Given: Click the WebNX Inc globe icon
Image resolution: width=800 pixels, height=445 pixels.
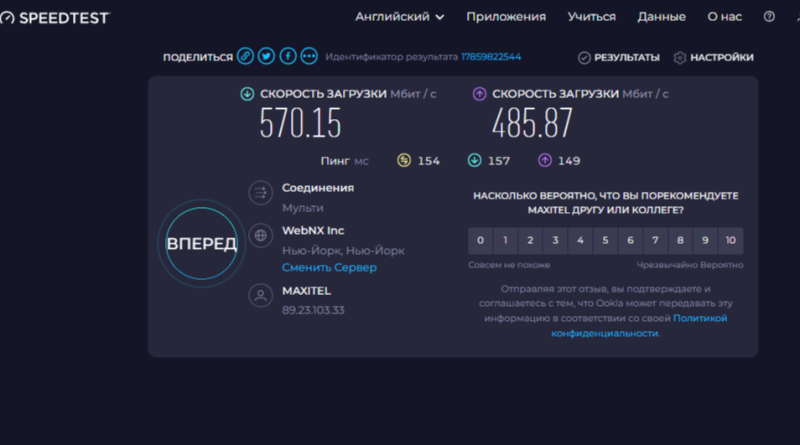Looking at the screenshot, I should tap(261, 235).
